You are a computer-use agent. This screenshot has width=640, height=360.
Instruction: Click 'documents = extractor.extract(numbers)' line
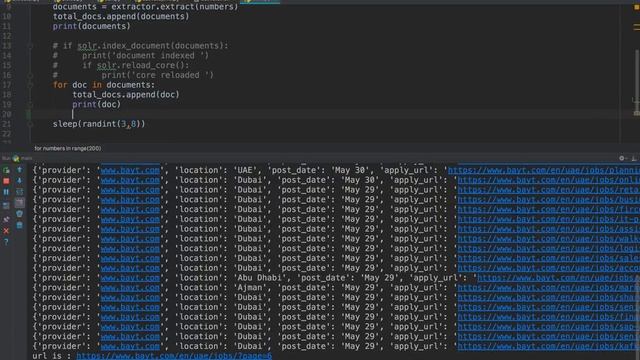pos(145,7)
